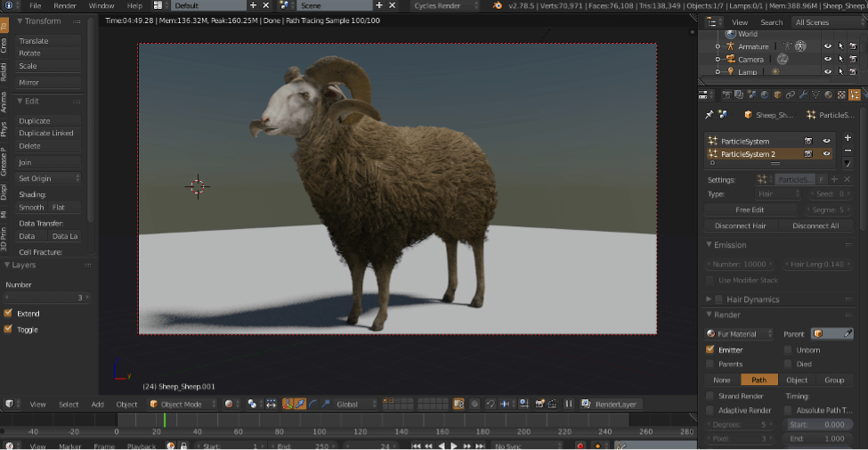
Task: Toggle Armature visibility eye in outliner
Action: 828,46
